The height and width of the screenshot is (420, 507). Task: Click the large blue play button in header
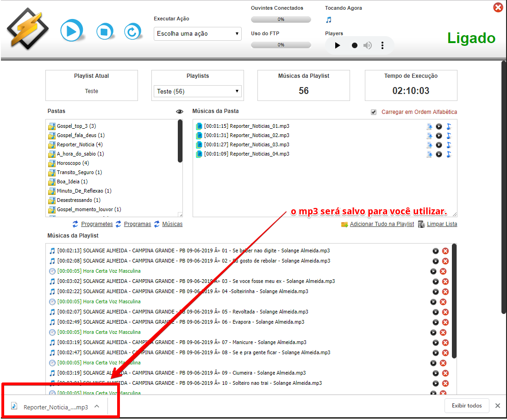[71, 31]
